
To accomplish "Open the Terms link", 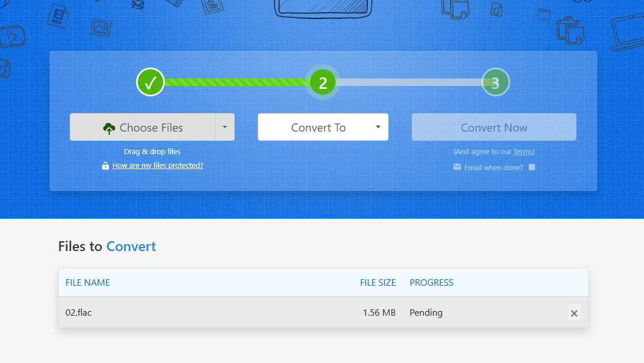I will point(523,151).
